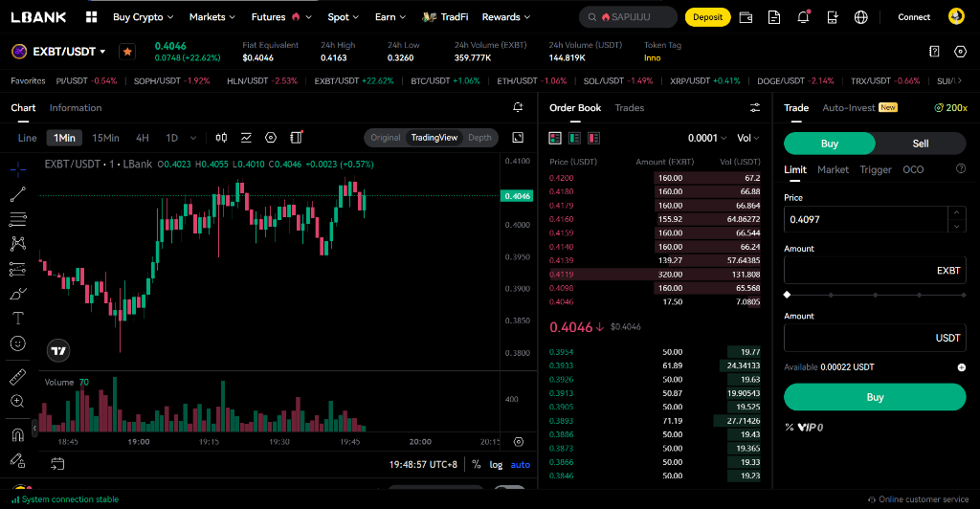Expand chart to fullscreen

pos(518,138)
